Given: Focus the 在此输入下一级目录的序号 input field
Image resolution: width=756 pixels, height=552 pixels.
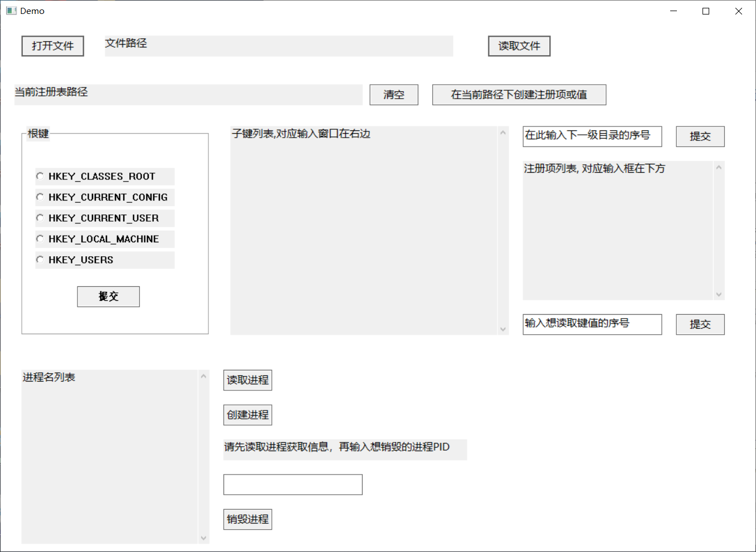Looking at the screenshot, I should (592, 136).
